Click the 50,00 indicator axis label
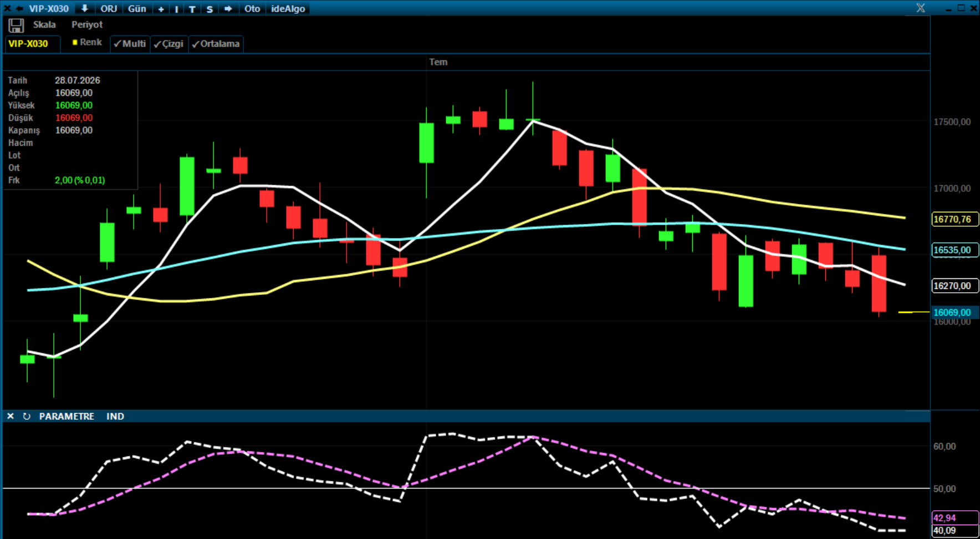The width and height of the screenshot is (980, 539). point(945,489)
